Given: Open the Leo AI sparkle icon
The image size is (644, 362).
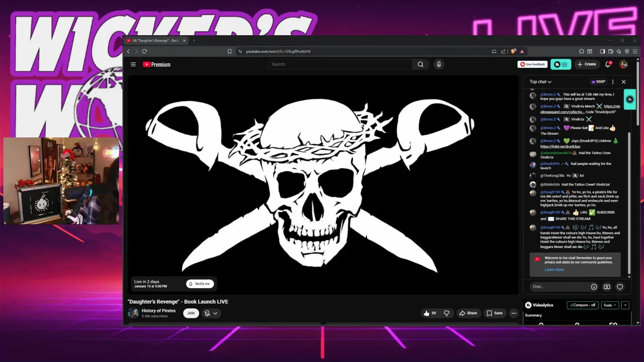Looking at the screenshot, I should [619, 51].
